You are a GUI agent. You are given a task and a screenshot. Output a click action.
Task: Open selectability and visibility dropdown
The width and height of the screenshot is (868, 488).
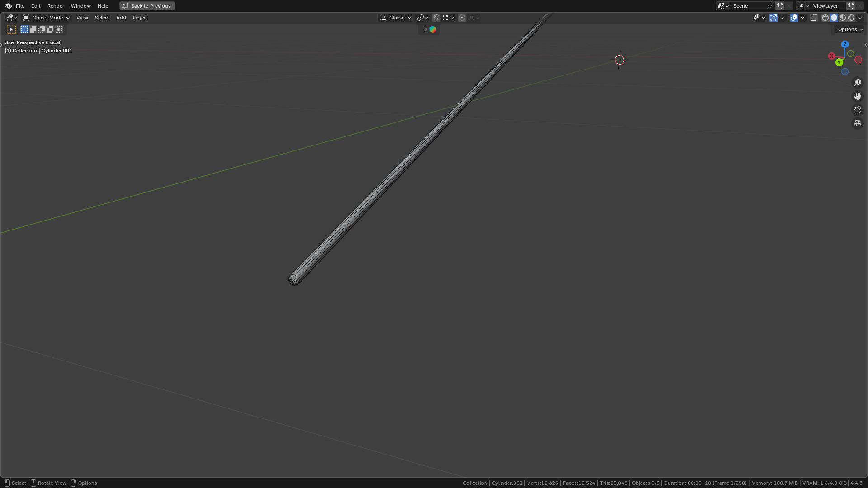tap(759, 18)
